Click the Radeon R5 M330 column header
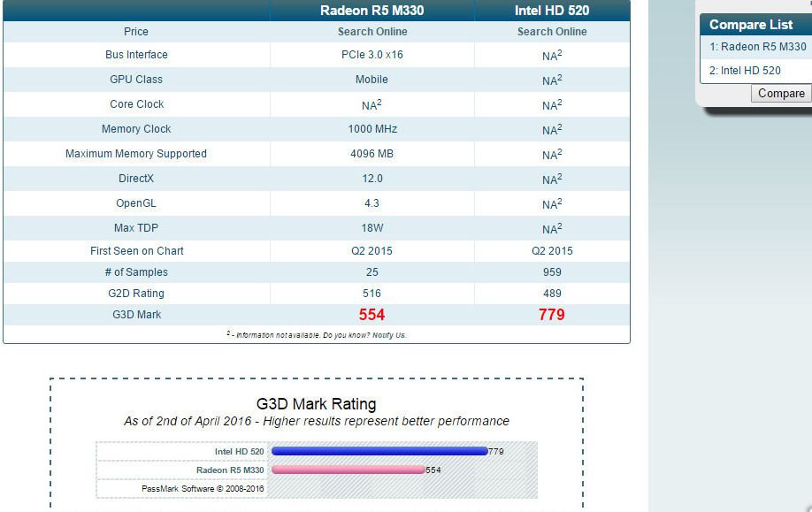 (x=372, y=11)
